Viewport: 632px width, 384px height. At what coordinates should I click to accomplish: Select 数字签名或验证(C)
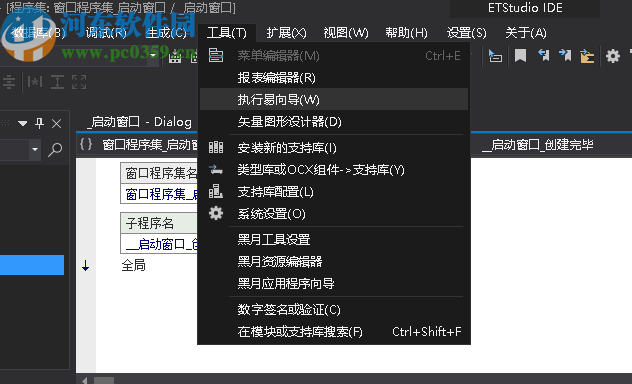pos(334,310)
